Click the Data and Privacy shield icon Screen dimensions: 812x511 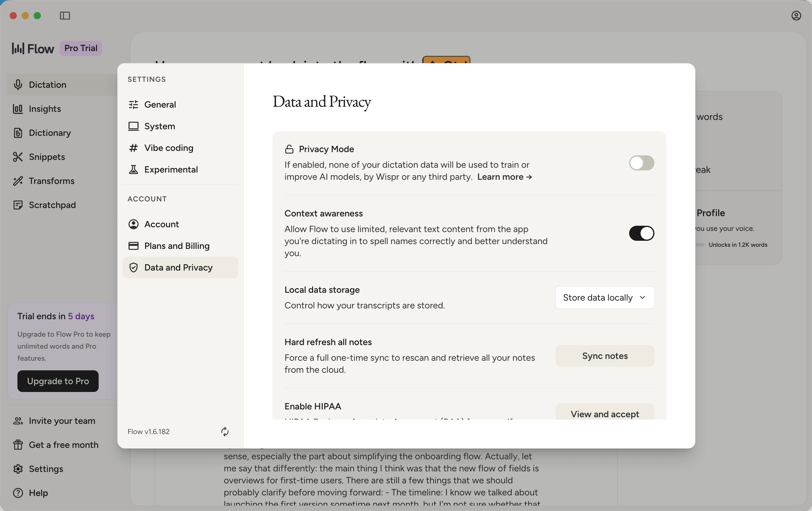coord(134,268)
